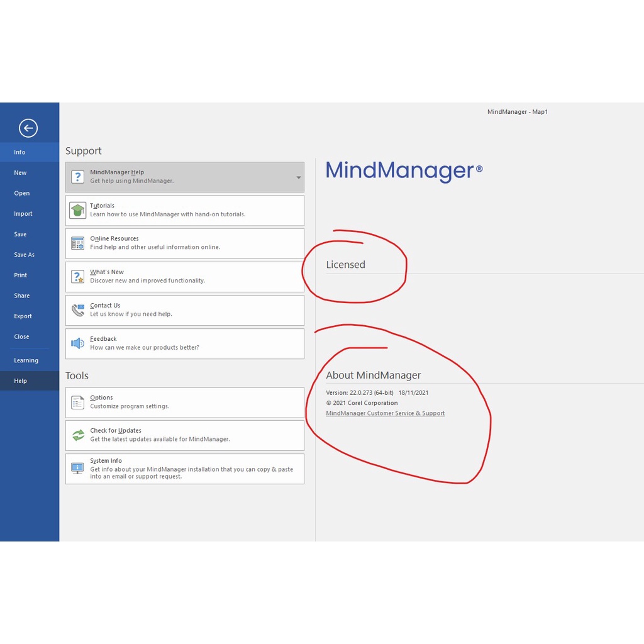
Task: Click the What's New star question icon
Action: click(x=77, y=277)
